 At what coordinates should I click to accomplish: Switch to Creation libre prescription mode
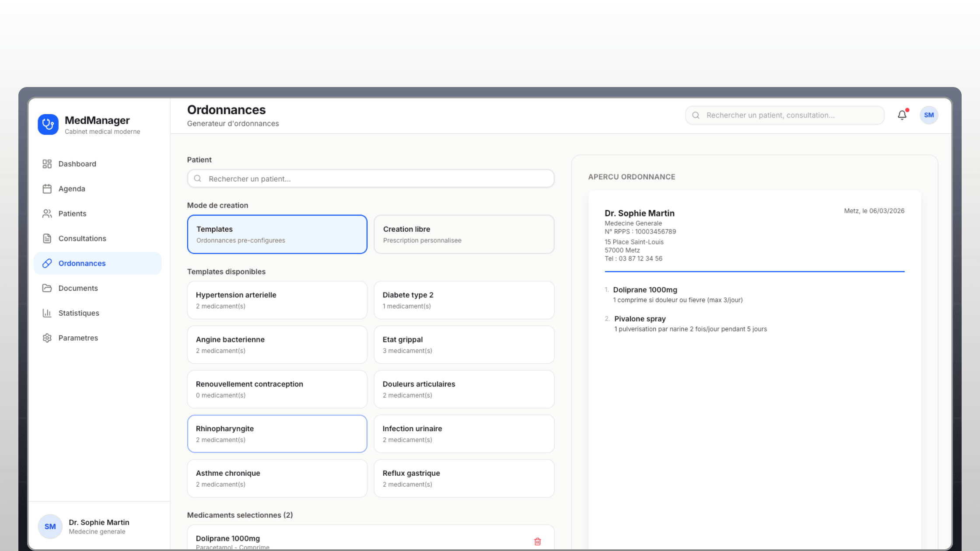pyautogui.click(x=464, y=234)
